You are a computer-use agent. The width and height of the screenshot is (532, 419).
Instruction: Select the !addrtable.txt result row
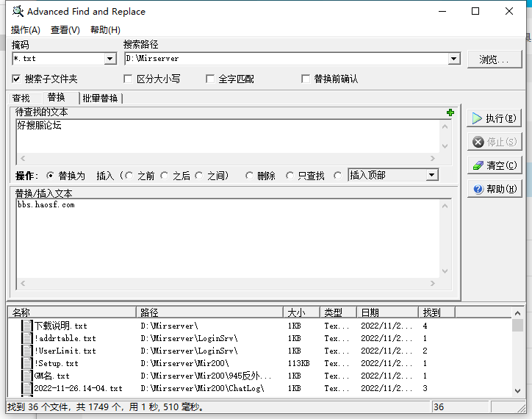(260, 338)
